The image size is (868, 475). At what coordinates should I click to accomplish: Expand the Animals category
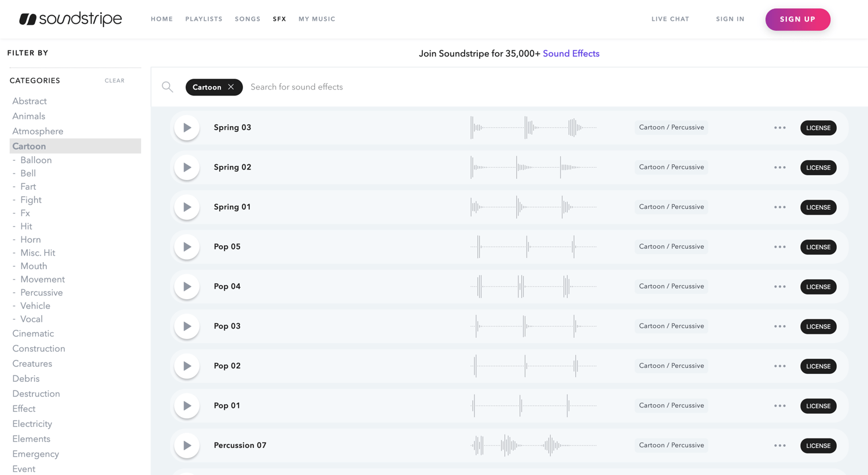coord(28,116)
